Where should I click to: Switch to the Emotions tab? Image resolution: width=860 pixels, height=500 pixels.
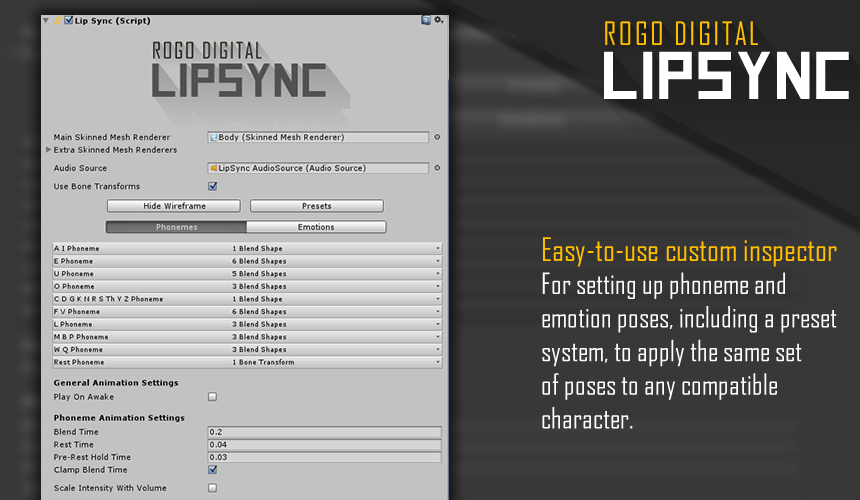click(316, 227)
